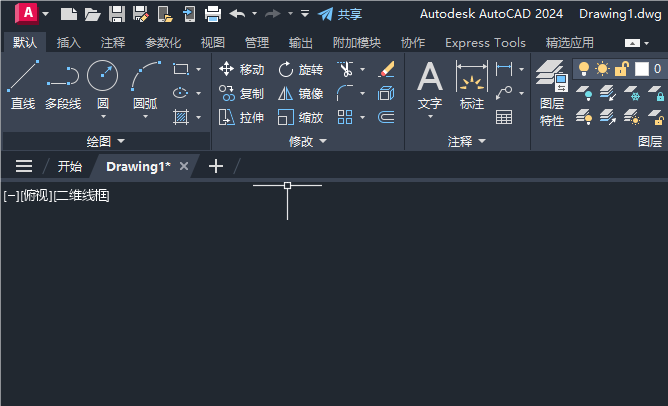Viewport: 668px width, 406px height.
Task: Click the Save icon in quick access
Action: point(117,14)
